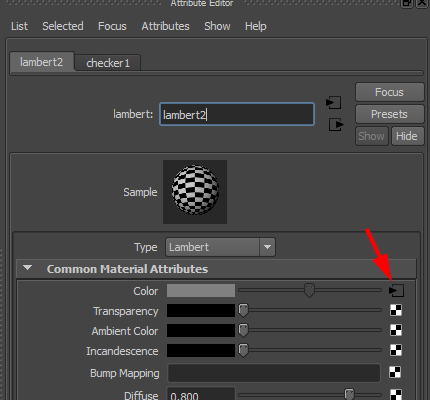Click the greyed-out Show button

pyautogui.click(x=372, y=136)
